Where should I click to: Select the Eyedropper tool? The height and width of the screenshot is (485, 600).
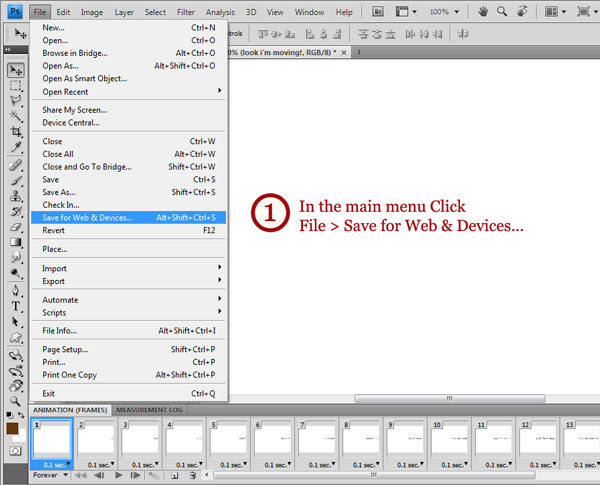tap(16, 147)
